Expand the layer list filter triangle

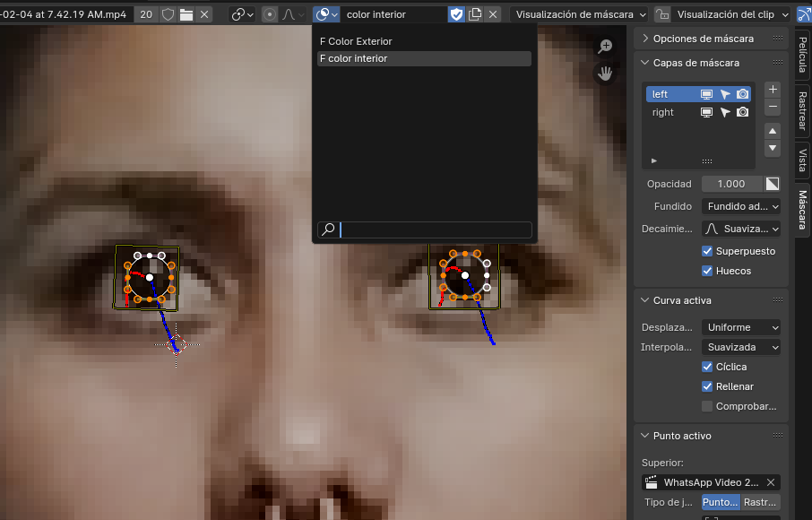pyautogui.click(x=654, y=161)
